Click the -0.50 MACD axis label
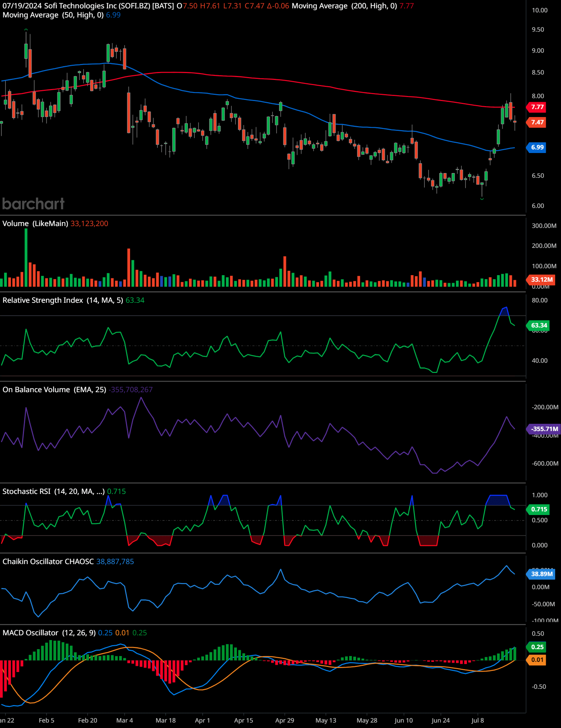 pyautogui.click(x=539, y=687)
